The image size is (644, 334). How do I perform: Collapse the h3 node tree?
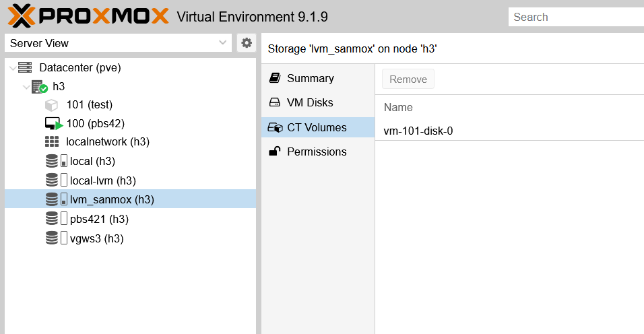tap(26, 87)
